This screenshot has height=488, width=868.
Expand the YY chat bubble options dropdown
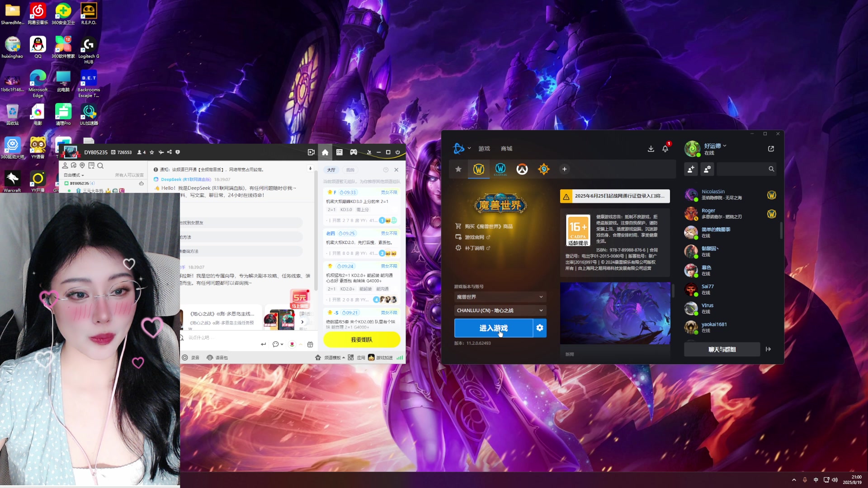(278, 344)
